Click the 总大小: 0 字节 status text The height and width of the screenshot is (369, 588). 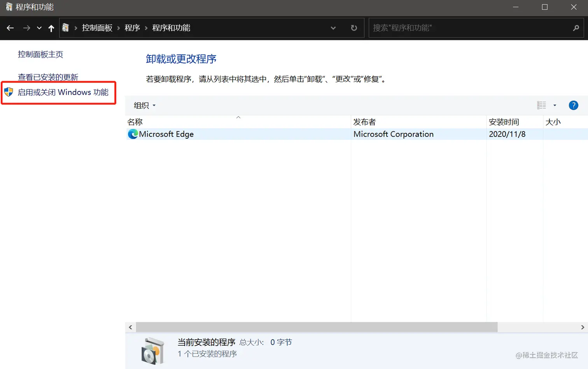pyautogui.click(x=266, y=342)
